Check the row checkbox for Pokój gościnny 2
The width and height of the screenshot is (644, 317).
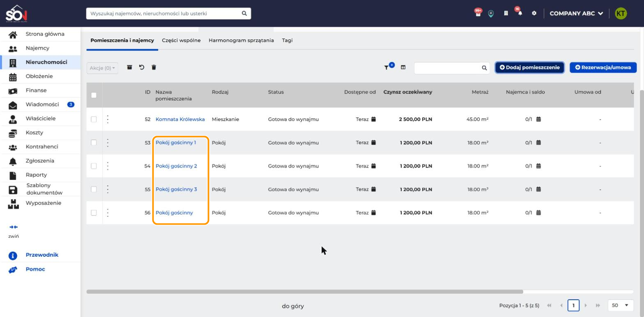94,166
